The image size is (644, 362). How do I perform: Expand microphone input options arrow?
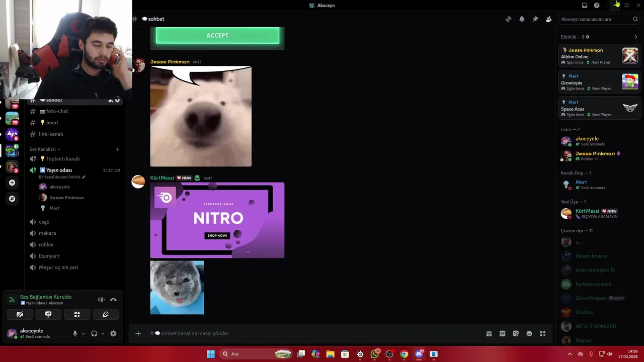point(84,333)
